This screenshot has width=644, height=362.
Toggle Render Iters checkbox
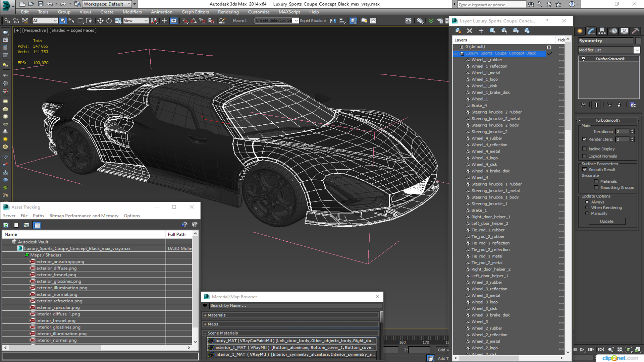pyautogui.click(x=584, y=139)
